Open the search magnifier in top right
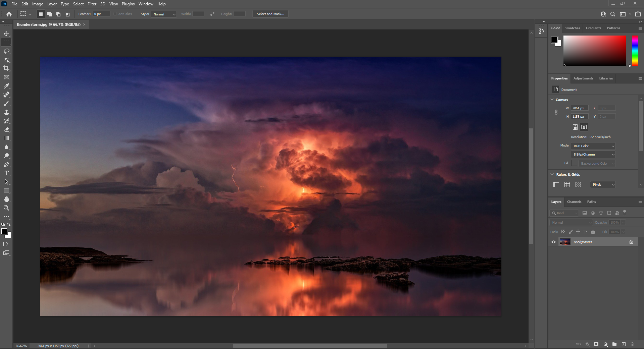The image size is (644, 349). point(613,14)
